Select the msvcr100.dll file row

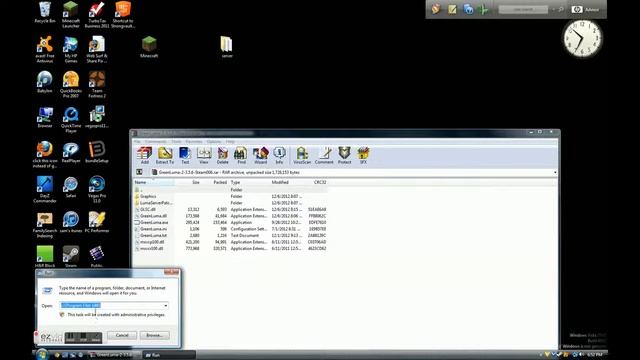point(231,249)
